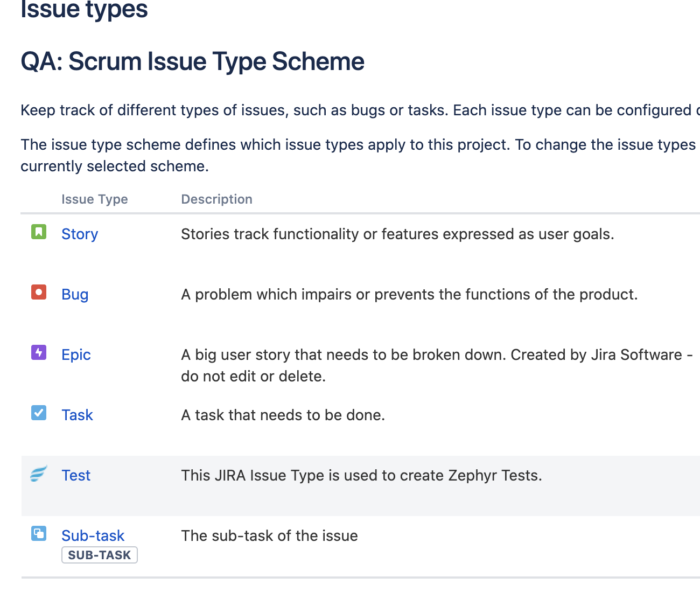Open the Bug issue type link
The width and height of the screenshot is (700, 598).
coord(75,295)
